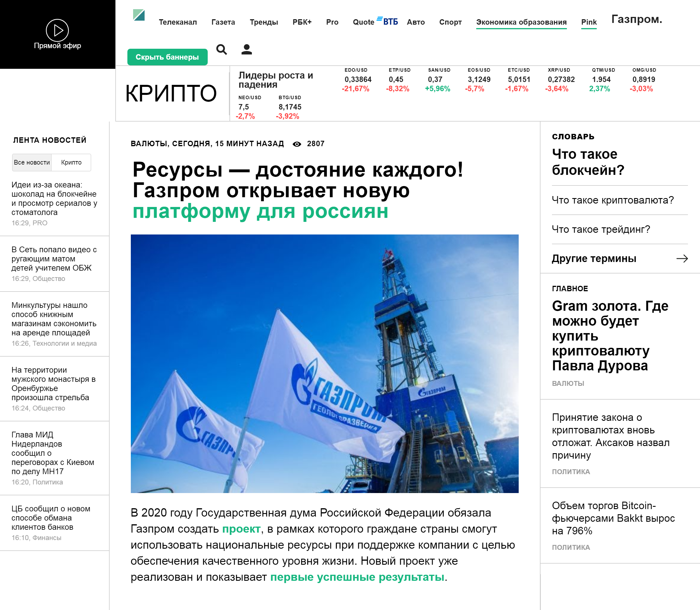Open Другие термины link
This screenshot has width=700, height=610.
click(x=594, y=259)
